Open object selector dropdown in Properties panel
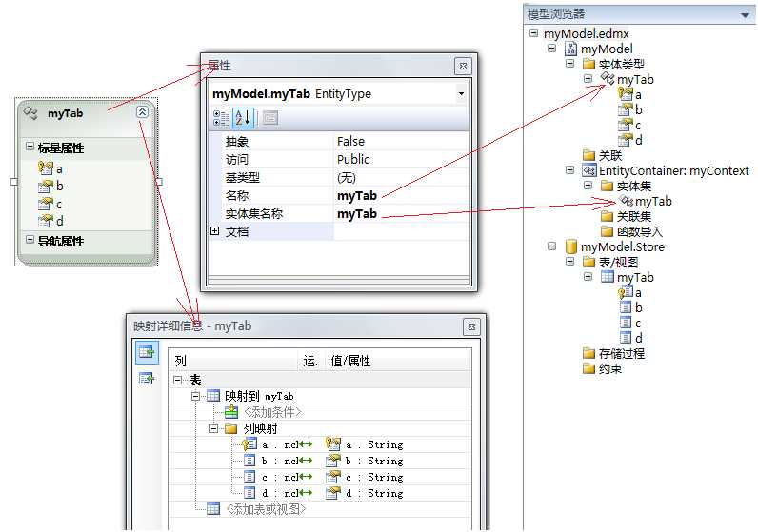This screenshot has width=758, height=532. click(x=461, y=93)
